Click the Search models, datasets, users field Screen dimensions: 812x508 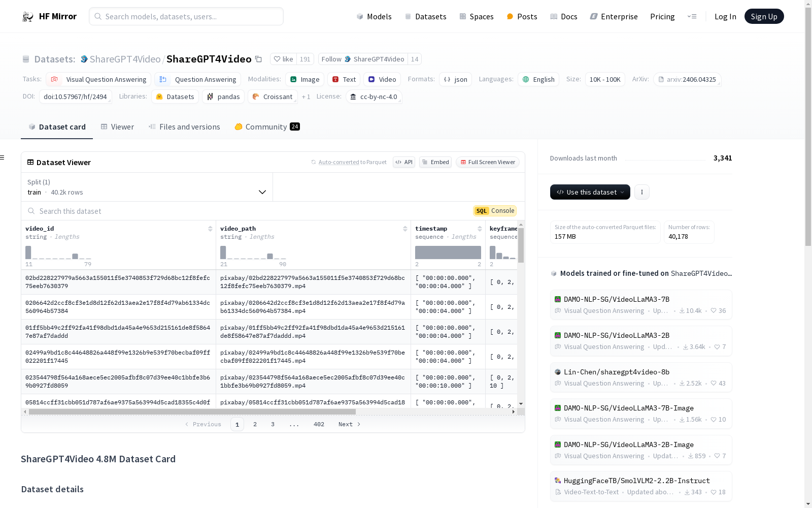186,16
